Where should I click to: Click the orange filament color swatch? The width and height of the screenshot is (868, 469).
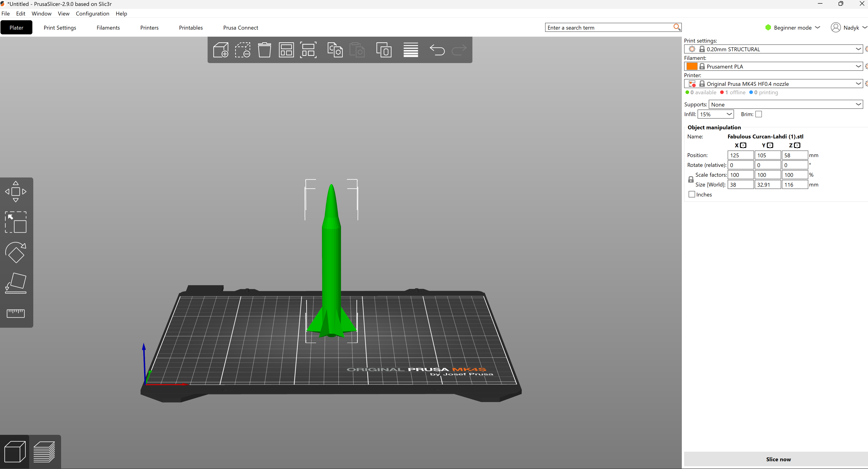(692, 66)
